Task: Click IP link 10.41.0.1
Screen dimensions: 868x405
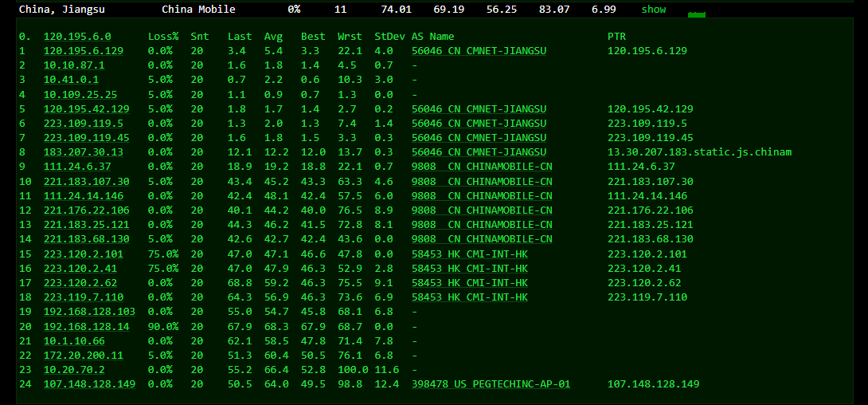Action: point(71,80)
